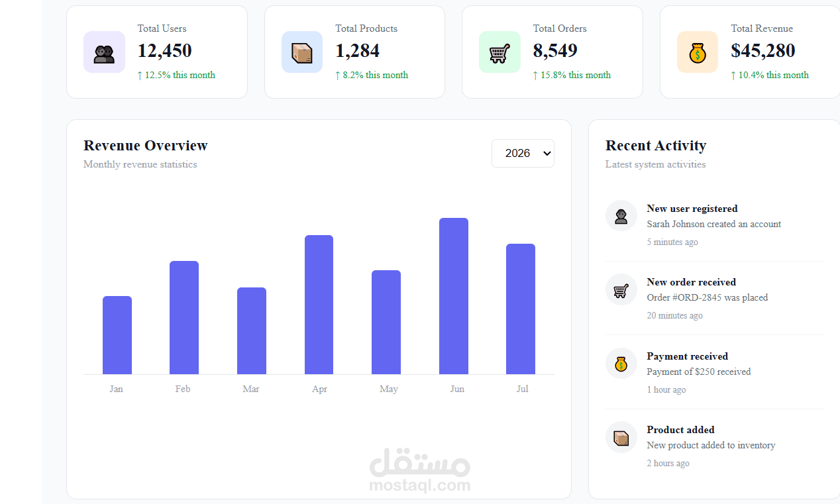Image resolution: width=840 pixels, height=504 pixels.
Task: Click the 1,284 products value
Action: click(358, 50)
